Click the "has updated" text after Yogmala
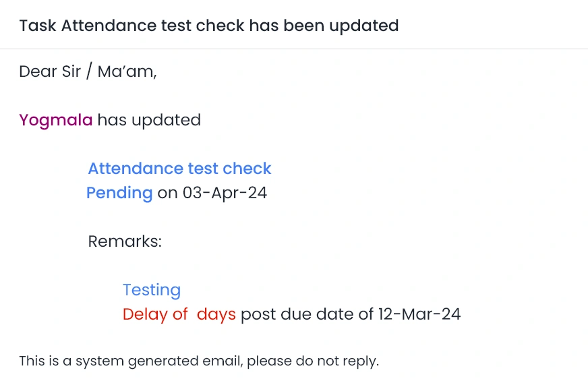 tap(149, 120)
